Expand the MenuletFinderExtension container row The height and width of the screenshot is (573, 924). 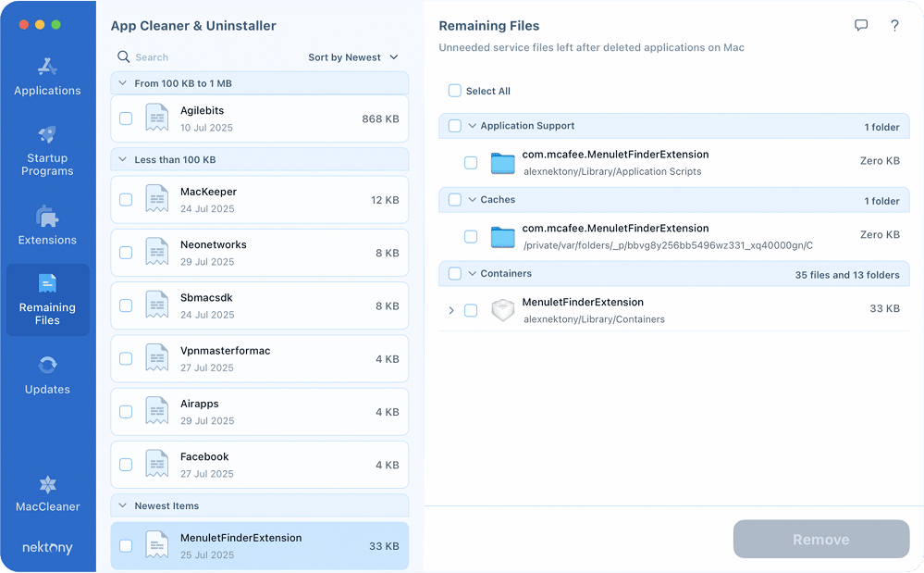pos(450,310)
